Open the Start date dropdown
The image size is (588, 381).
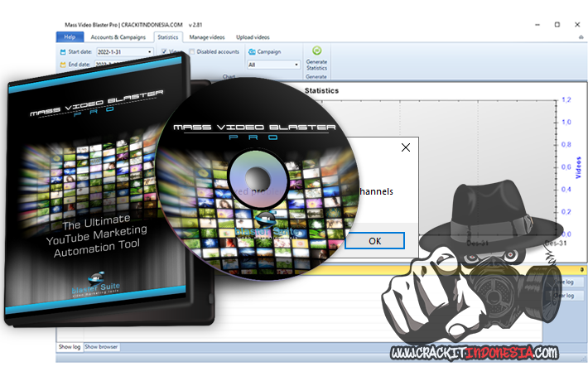(x=150, y=51)
